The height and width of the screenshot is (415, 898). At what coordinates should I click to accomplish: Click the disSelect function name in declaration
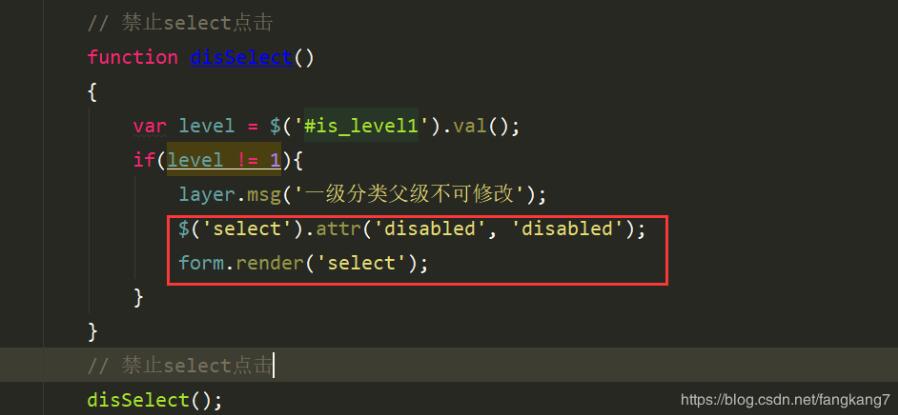click(241, 57)
